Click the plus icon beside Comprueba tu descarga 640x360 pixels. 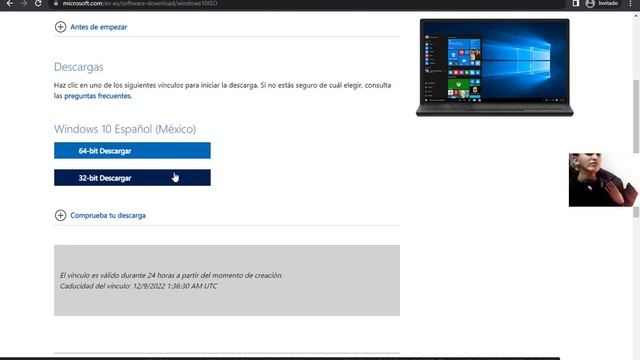[x=60, y=215]
